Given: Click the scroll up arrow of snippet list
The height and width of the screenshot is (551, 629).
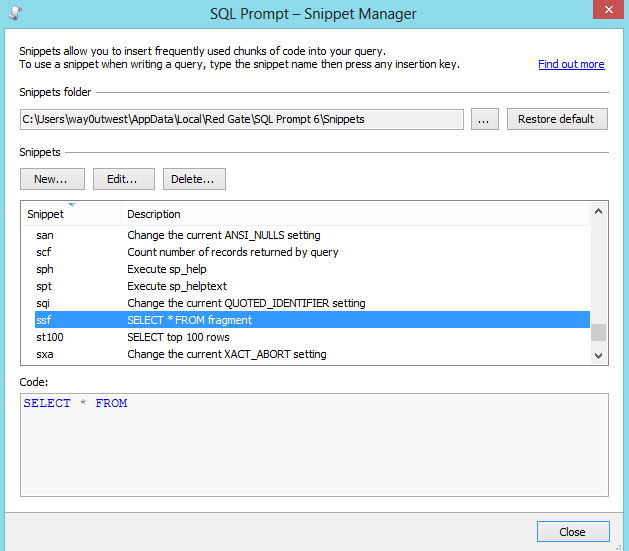Looking at the screenshot, I should tap(598, 211).
